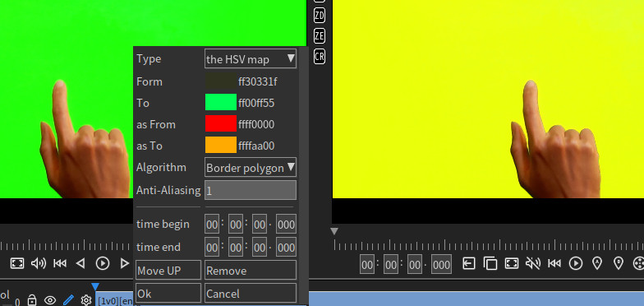Step one frame back in left preview
The height and width of the screenshot is (306, 644).
(x=80, y=263)
